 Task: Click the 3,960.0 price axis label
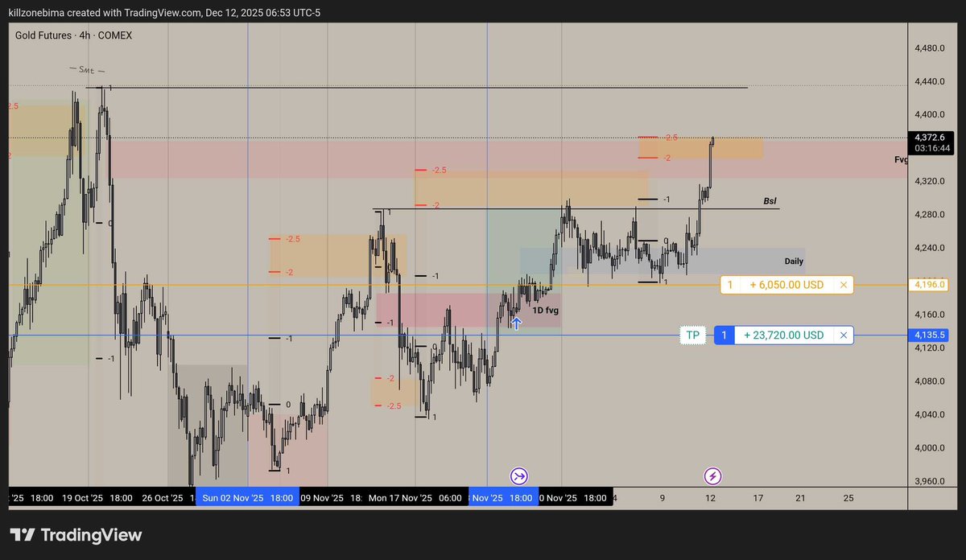coord(930,481)
